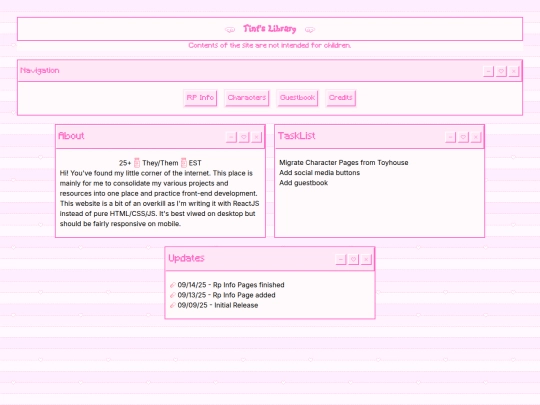
Task: Click the icon between 25+ and They/Them
Action: click(137, 163)
